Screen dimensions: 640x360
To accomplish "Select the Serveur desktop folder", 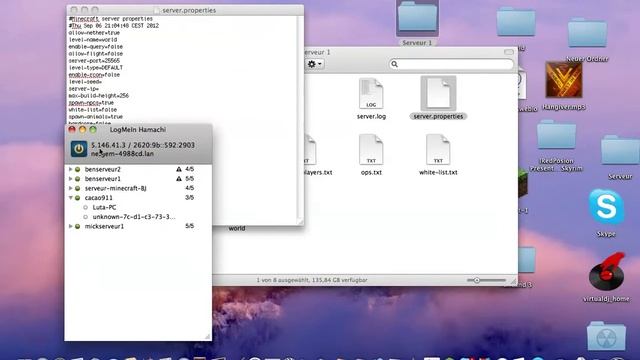I will point(620,151).
